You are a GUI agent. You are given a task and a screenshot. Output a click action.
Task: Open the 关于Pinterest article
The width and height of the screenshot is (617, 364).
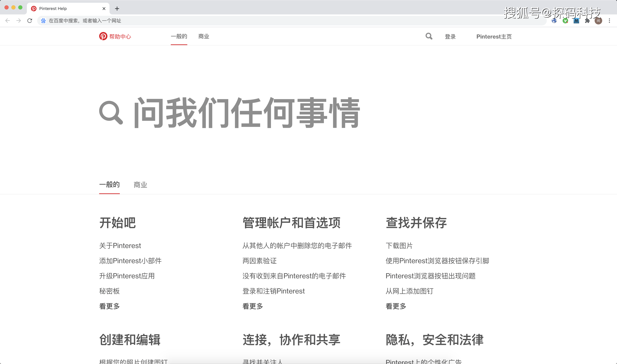120,245
